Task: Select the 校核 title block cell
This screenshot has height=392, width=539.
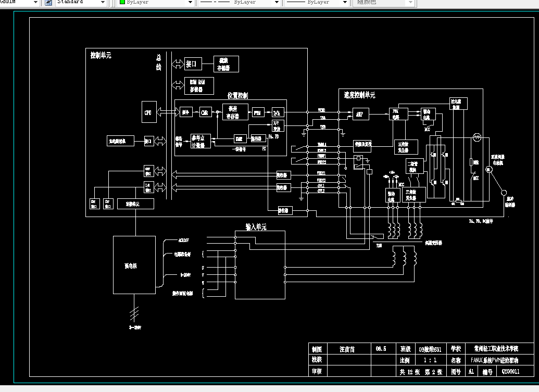Action: pos(317,359)
